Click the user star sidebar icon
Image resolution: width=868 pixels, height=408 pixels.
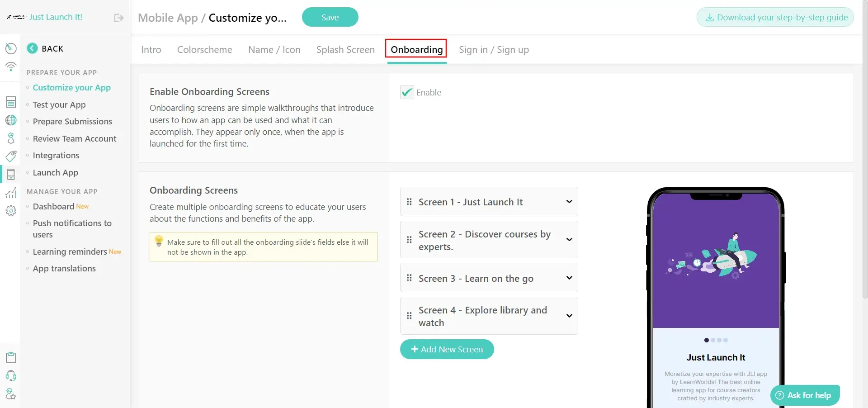tap(11, 394)
